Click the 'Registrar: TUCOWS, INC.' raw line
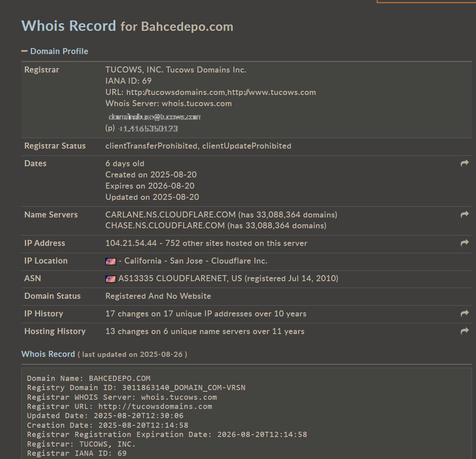 point(81,444)
